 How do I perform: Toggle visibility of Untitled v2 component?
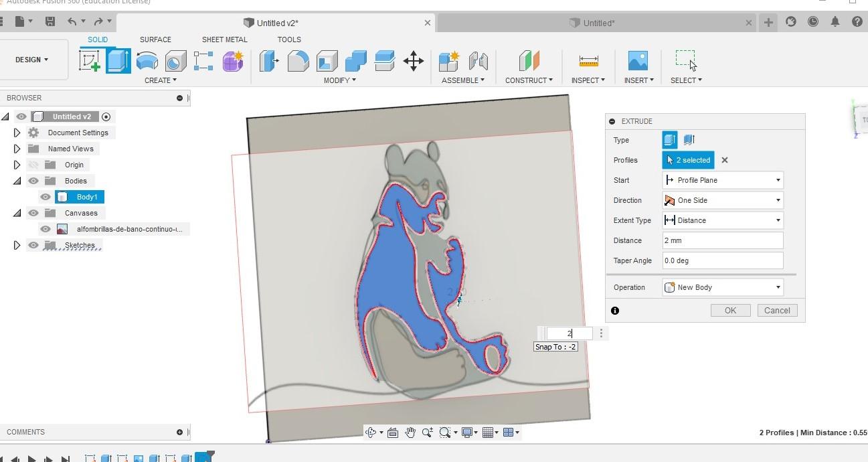click(21, 117)
